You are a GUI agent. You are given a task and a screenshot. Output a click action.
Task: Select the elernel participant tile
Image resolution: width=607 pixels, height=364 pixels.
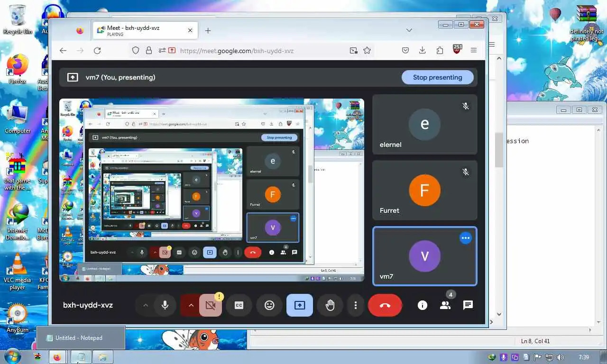pyautogui.click(x=424, y=124)
